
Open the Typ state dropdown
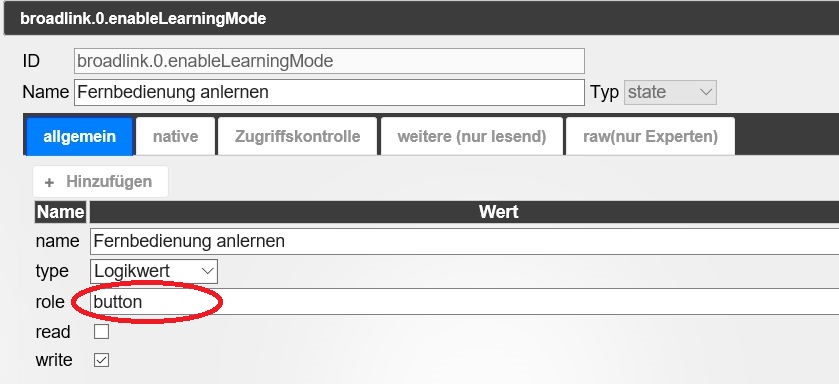pos(670,93)
